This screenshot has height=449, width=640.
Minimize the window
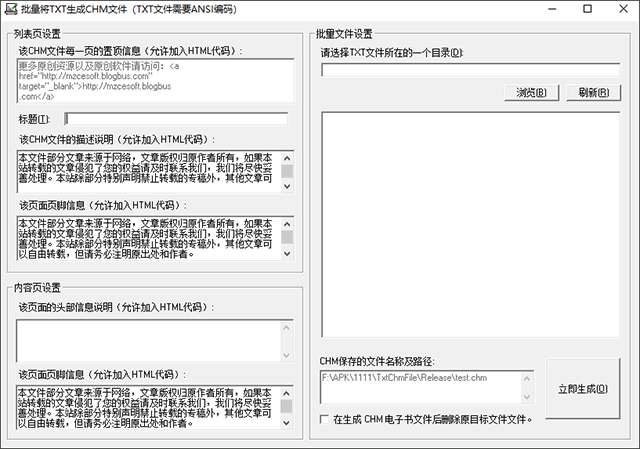pos(552,9)
